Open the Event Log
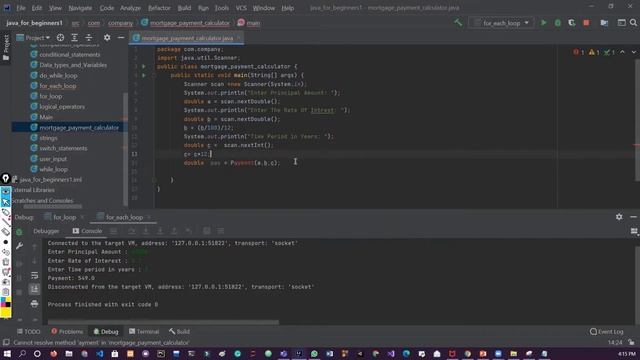The width and height of the screenshot is (640, 360). click(607, 331)
